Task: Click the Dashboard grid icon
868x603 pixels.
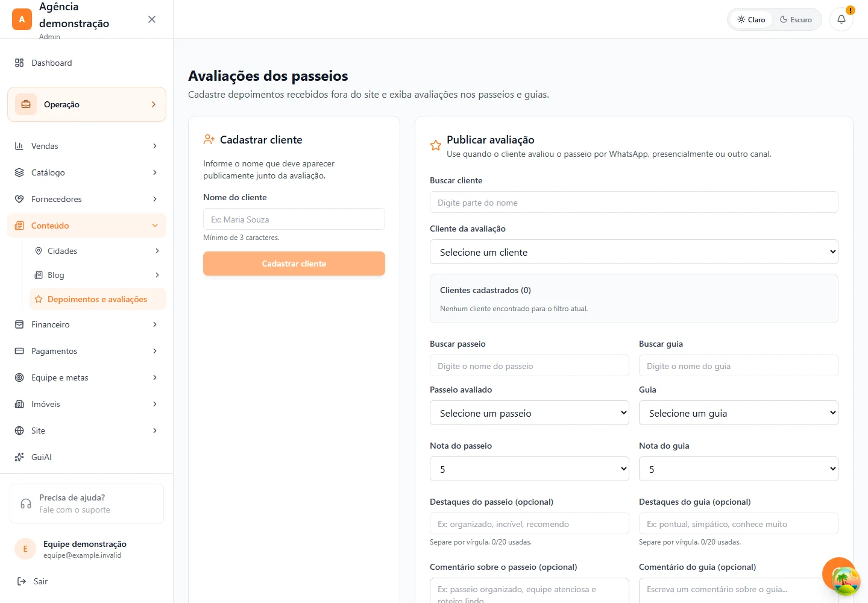Action: (19, 63)
